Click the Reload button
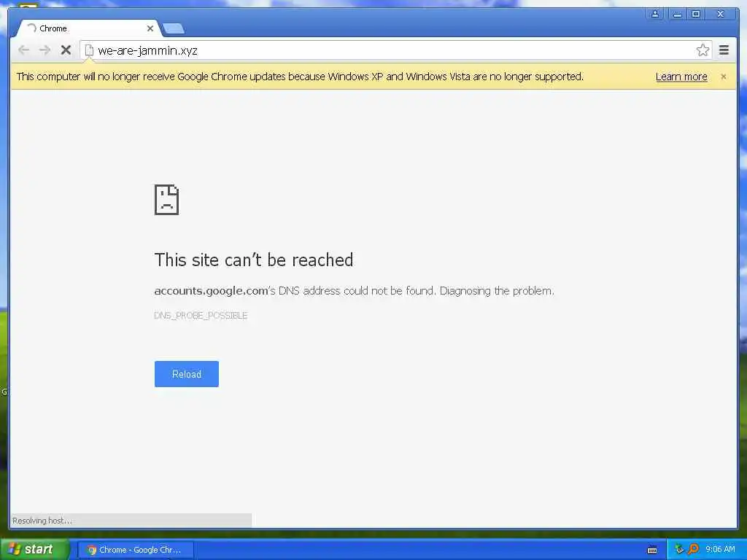747x560 pixels. pyautogui.click(x=186, y=374)
